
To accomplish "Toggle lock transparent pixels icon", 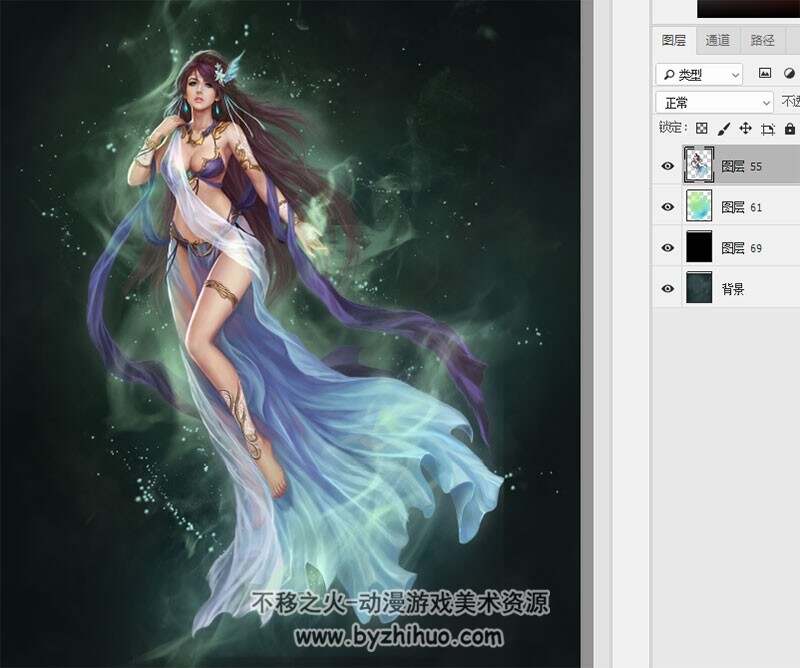I will click(x=702, y=128).
